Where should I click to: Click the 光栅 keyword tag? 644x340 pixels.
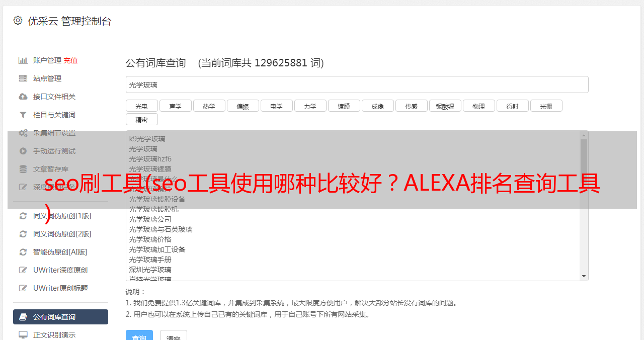[546, 106]
